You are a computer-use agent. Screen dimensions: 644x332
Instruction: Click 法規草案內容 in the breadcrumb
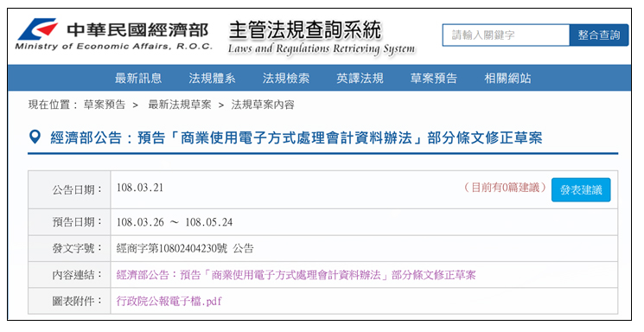[x=263, y=105]
